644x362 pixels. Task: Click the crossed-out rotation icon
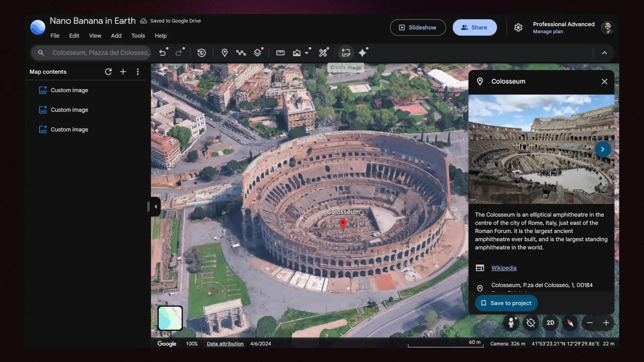531,323
